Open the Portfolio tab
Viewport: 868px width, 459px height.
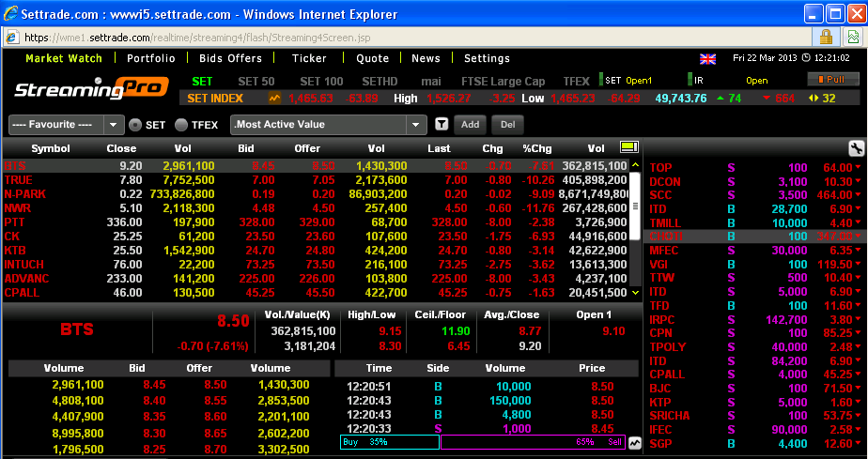150,58
